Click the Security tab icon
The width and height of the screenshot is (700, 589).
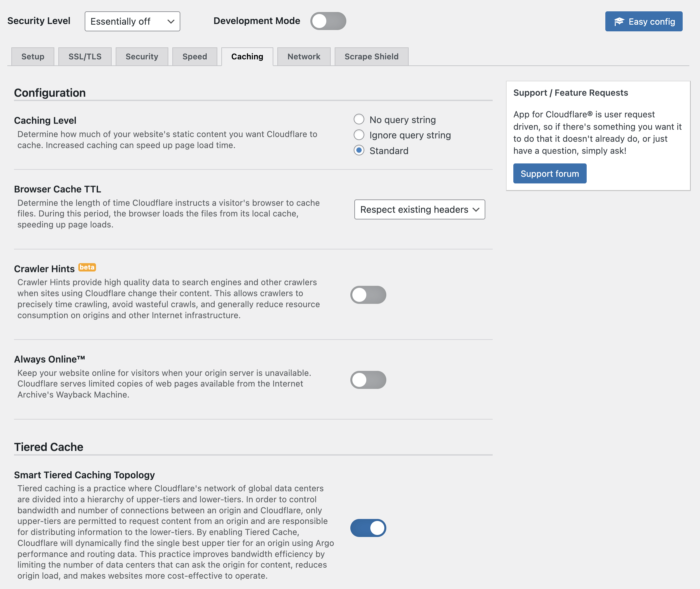[x=142, y=56]
